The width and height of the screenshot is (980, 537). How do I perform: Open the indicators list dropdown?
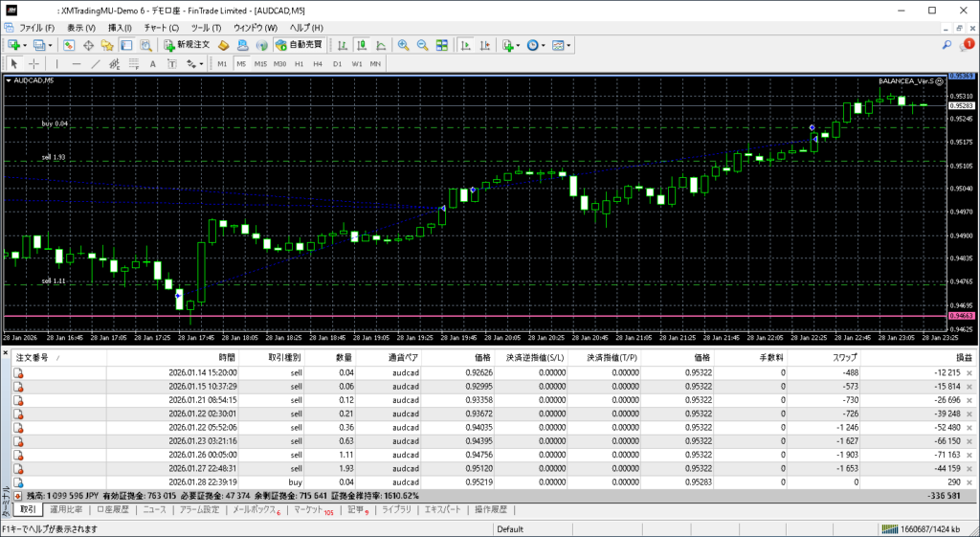click(x=518, y=45)
